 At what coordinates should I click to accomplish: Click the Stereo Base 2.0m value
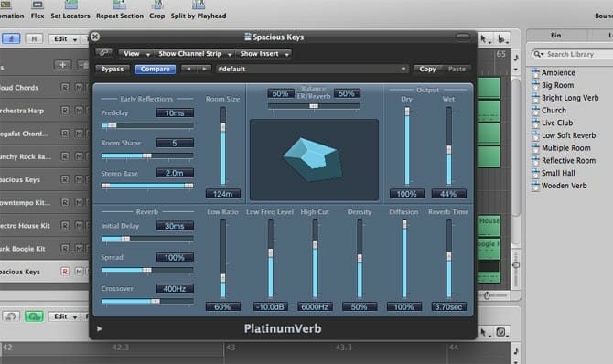coord(175,173)
